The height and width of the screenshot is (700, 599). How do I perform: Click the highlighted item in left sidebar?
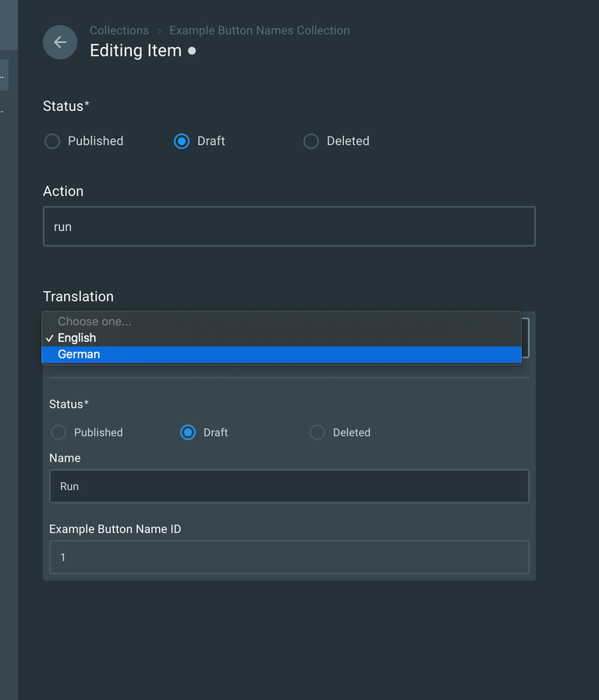pos(4,76)
